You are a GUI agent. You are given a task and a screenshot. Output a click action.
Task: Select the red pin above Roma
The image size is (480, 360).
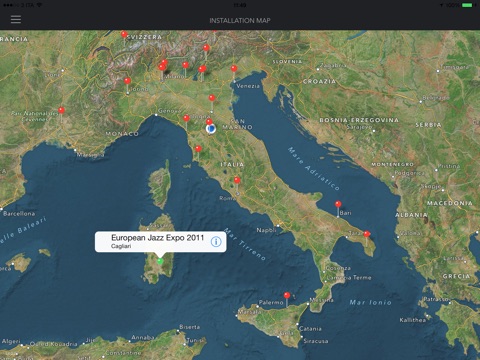[x=237, y=180]
